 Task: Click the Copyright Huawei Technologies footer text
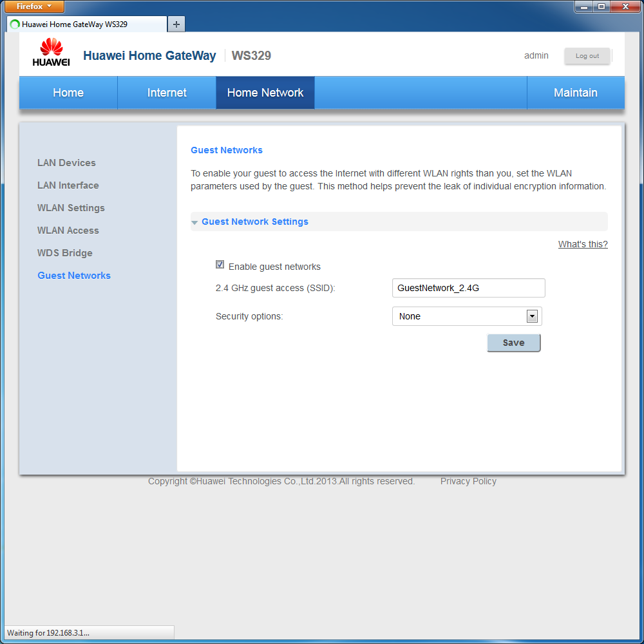[x=281, y=481]
